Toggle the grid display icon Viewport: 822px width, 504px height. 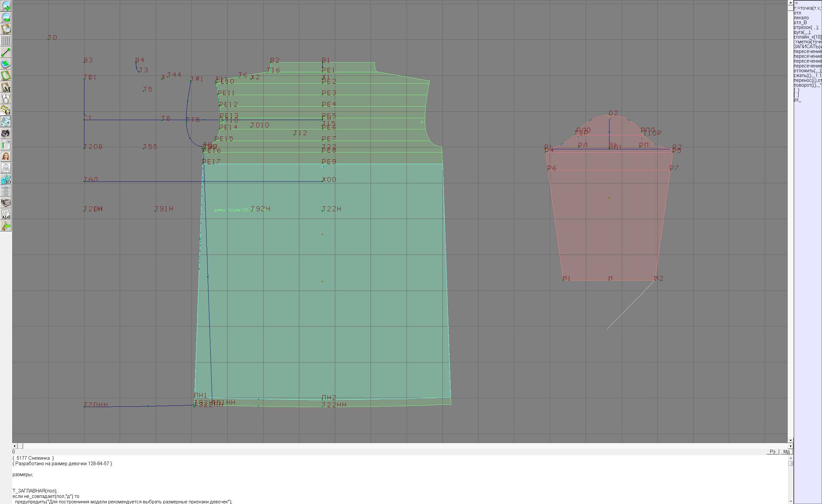[6, 41]
